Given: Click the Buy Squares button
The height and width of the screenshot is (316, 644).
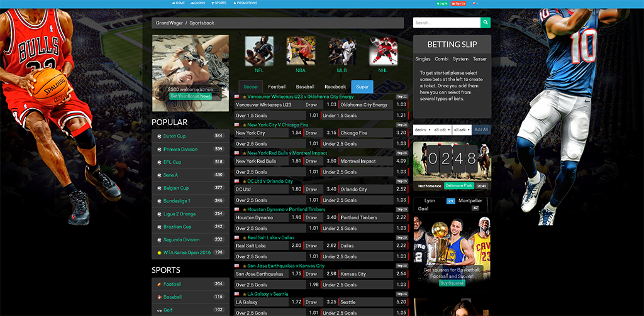Looking at the screenshot, I should (452, 283).
